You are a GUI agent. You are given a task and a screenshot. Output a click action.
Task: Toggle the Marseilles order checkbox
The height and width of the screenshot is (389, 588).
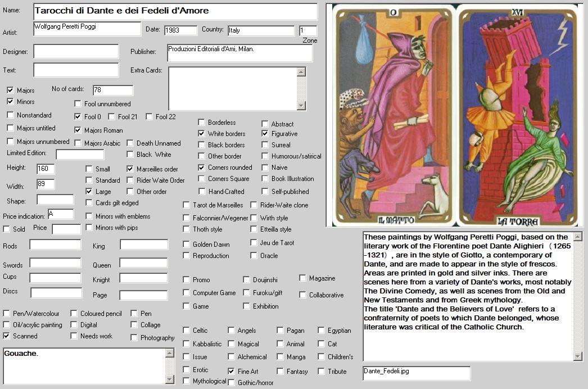130,169
